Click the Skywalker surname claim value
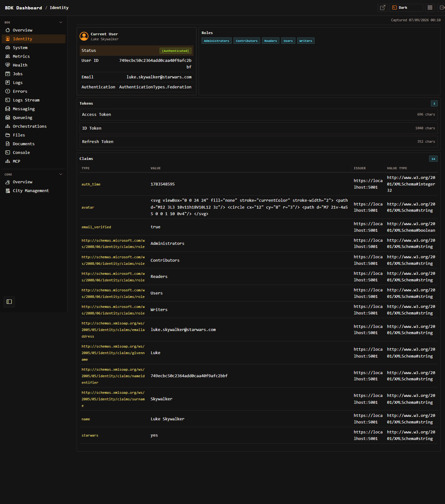Image resolution: width=445 pixels, height=504 pixels. click(161, 399)
